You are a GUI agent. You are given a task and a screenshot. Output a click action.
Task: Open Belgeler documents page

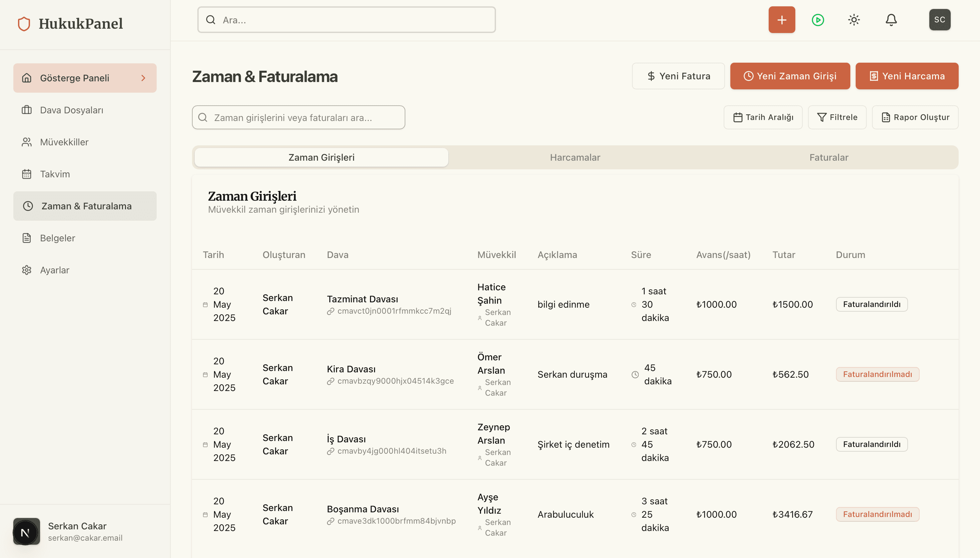point(57,238)
